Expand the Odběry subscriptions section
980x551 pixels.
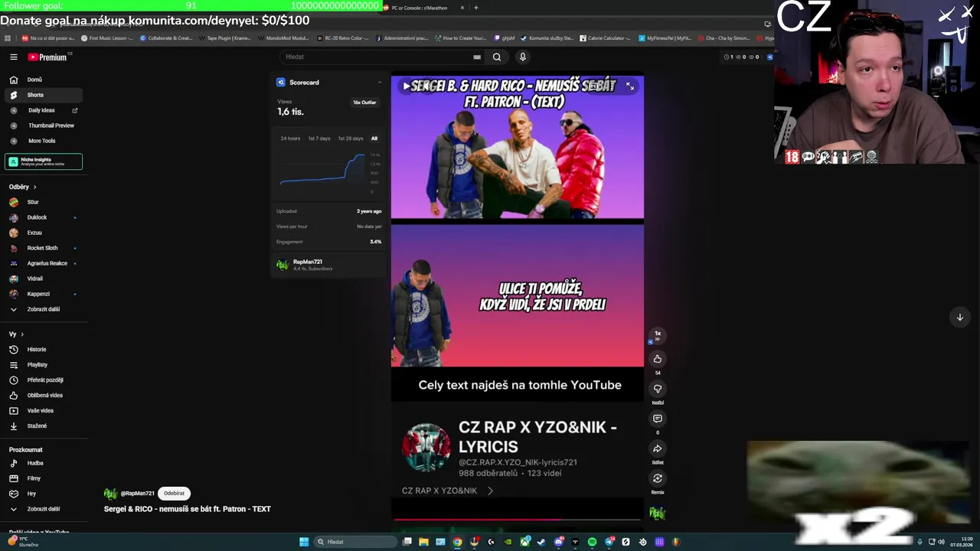tap(23, 187)
